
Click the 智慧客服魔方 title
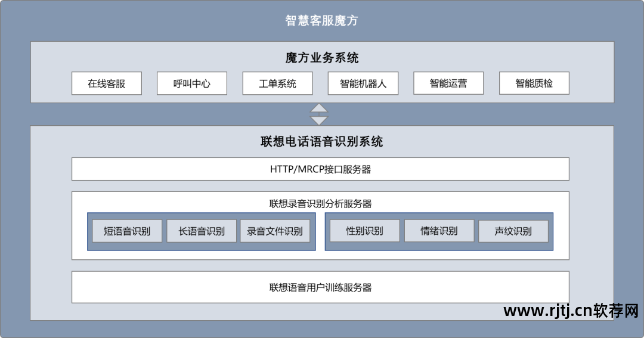tap(321, 20)
